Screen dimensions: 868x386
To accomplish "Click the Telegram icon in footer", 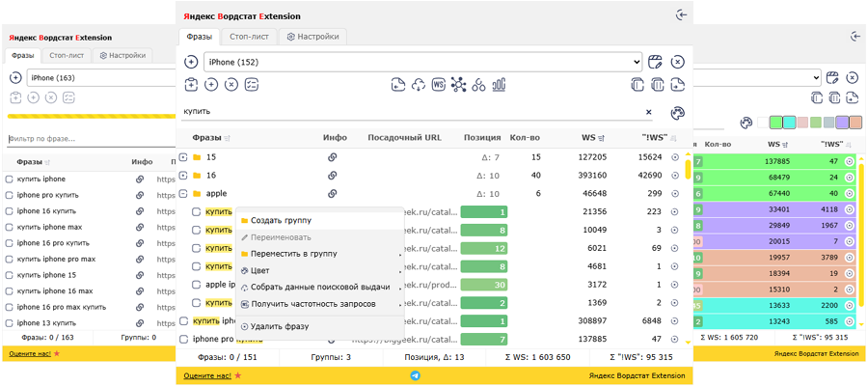I will pos(416,374).
